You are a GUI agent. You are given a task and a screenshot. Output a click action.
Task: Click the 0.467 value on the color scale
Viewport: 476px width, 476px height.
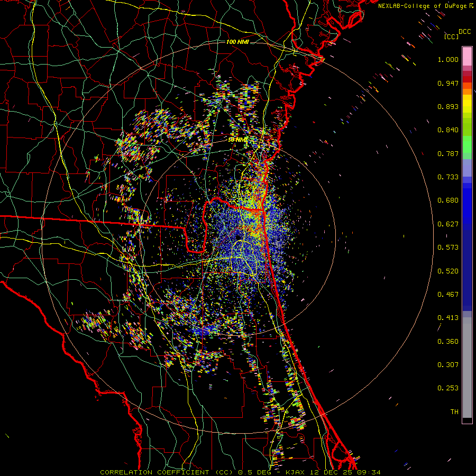448,295
